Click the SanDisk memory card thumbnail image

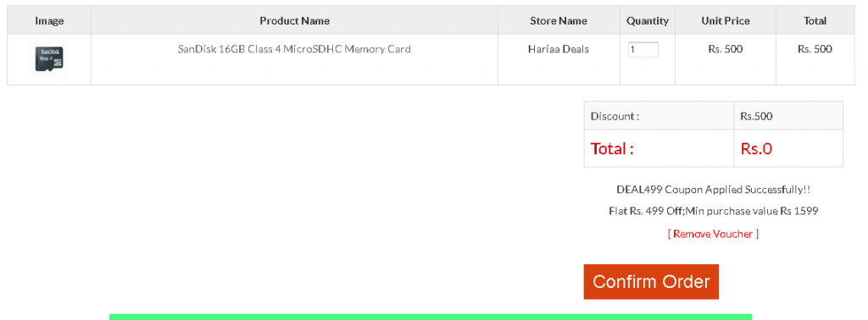(x=49, y=59)
